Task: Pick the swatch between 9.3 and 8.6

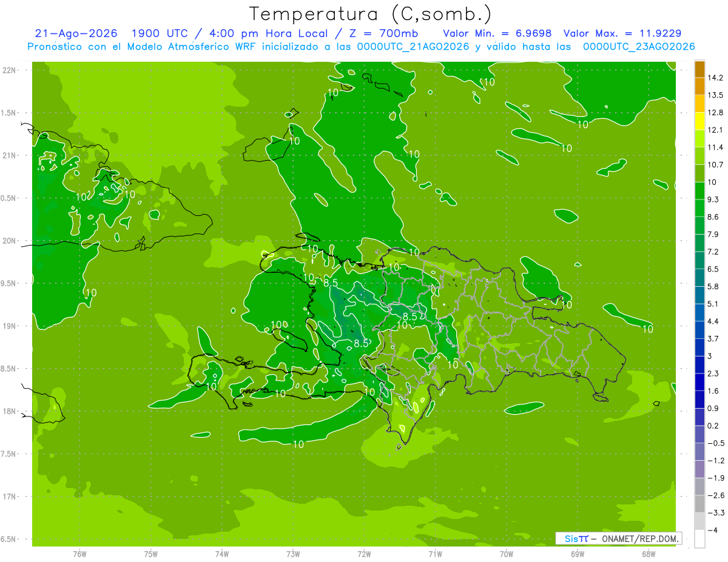Action: click(699, 209)
